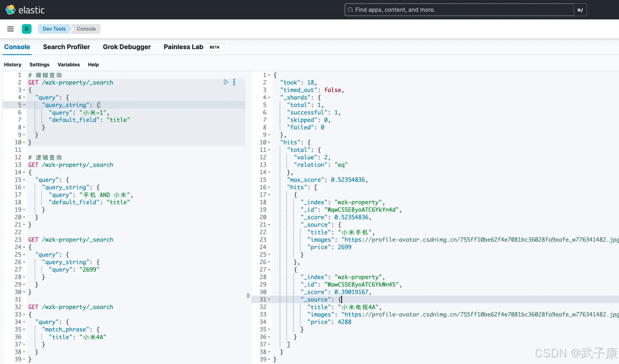
Task: Open the History panel
Action: point(13,65)
